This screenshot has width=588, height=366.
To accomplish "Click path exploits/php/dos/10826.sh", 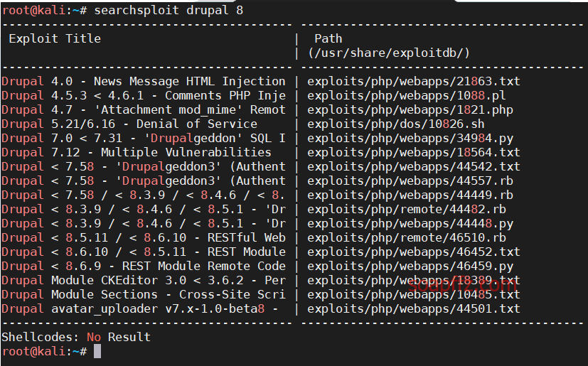I will (x=395, y=124).
